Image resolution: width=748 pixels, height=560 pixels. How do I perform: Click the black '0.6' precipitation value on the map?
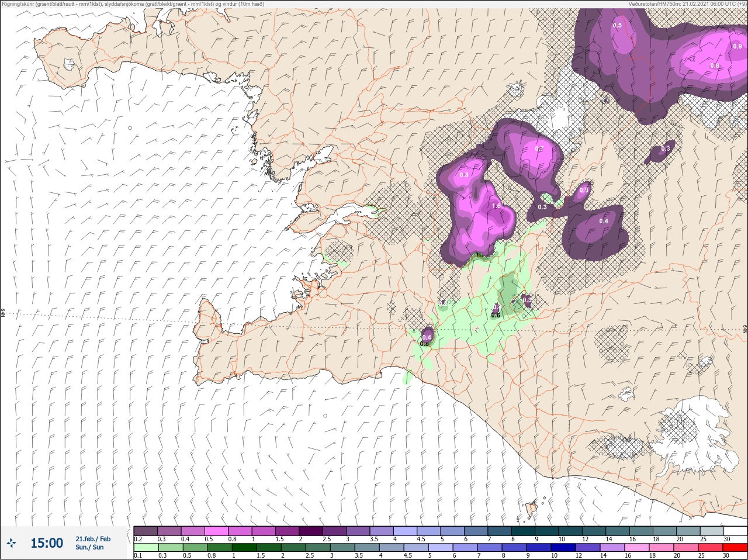pyautogui.click(x=496, y=315)
